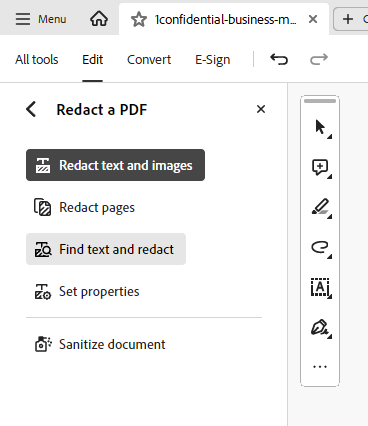The image size is (368, 426).
Task: Open the hamburger Menu
Action: [x=41, y=19]
